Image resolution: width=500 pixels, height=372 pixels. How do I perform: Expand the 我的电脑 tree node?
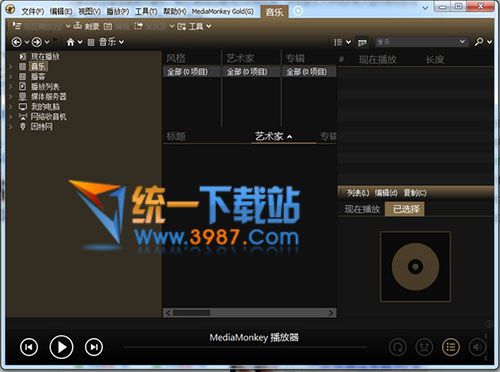pos(11,107)
